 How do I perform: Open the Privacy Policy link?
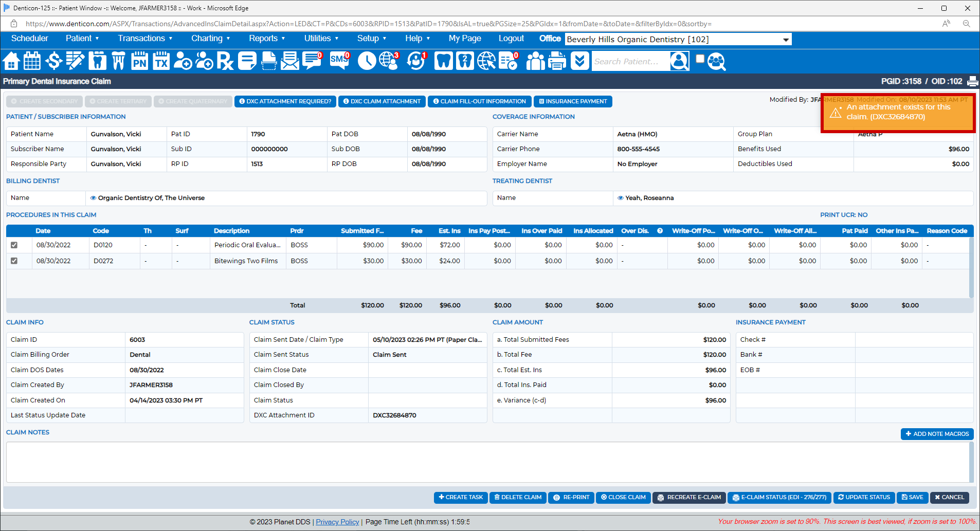coord(337,522)
